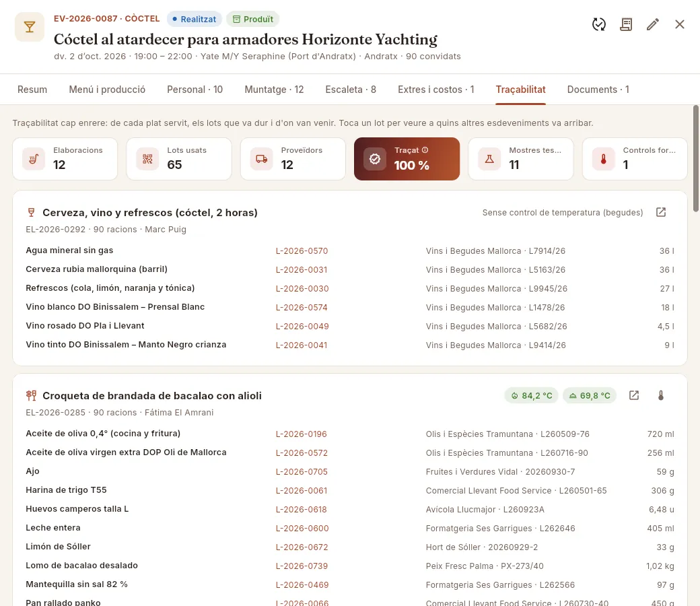Open external link for Croqueta de brandada
This screenshot has height=606, width=700.
click(x=634, y=395)
